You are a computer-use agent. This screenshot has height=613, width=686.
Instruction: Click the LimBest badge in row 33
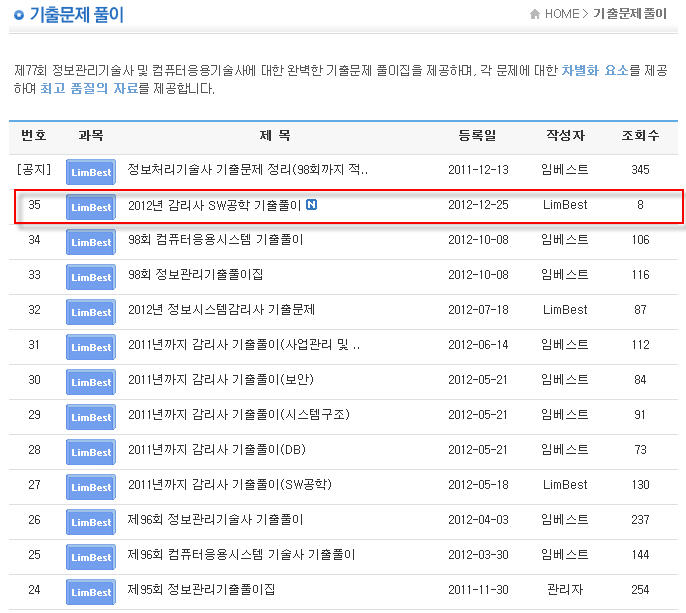(91, 277)
